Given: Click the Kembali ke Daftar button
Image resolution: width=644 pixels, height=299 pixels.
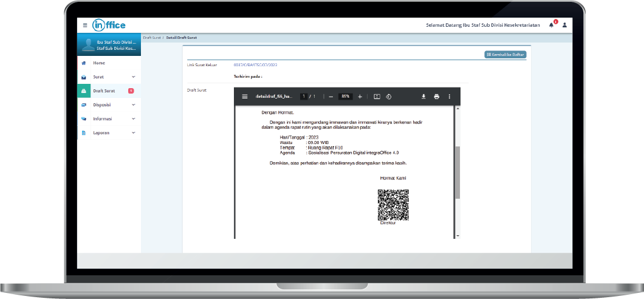Looking at the screenshot, I should coord(505,55).
